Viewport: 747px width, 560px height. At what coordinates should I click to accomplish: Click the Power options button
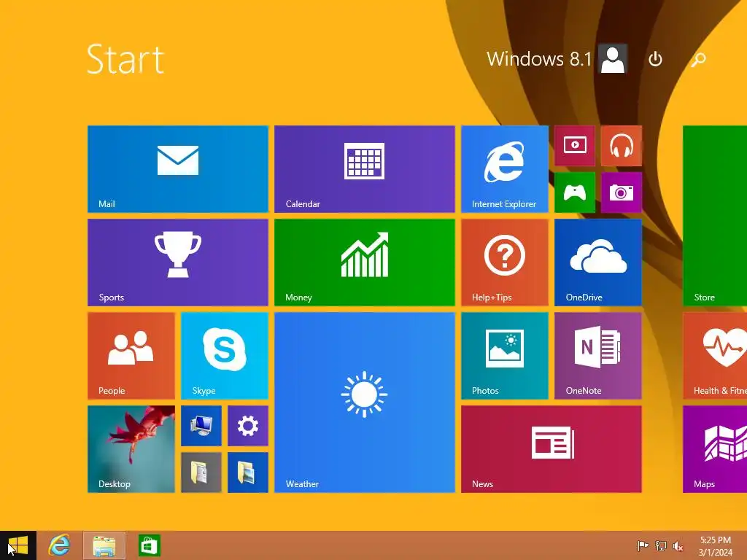pyautogui.click(x=656, y=59)
